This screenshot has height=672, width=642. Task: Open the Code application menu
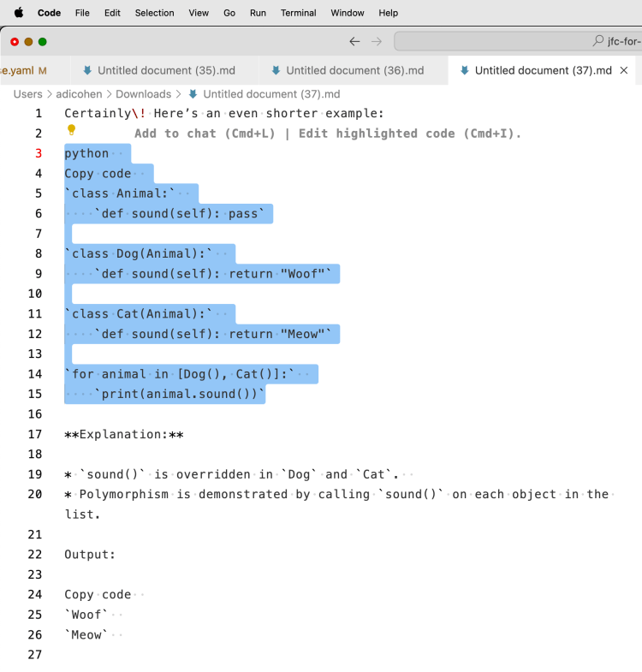click(50, 13)
